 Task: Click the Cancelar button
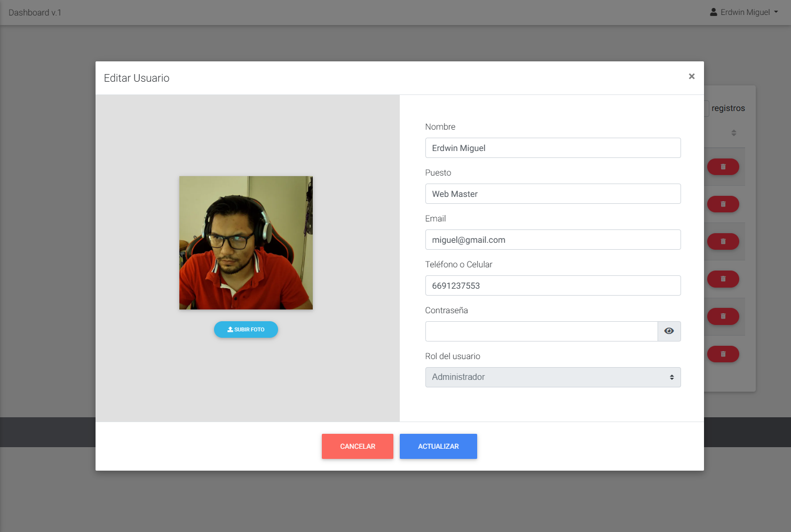click(358, 447)
